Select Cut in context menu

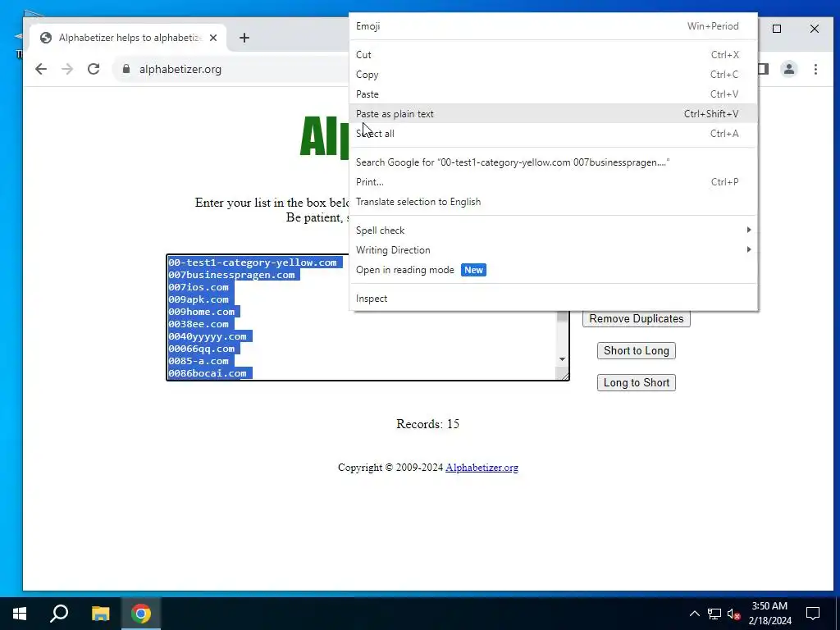coord(553,55)
